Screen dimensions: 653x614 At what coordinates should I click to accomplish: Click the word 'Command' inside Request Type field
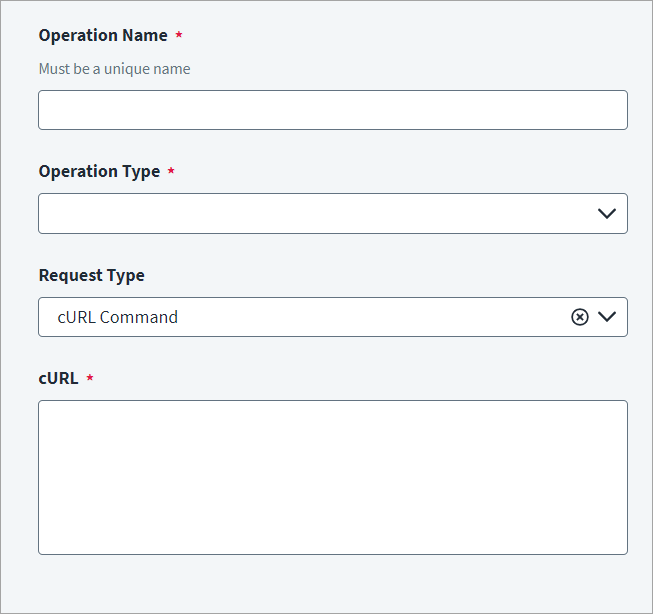coord(139,317)
